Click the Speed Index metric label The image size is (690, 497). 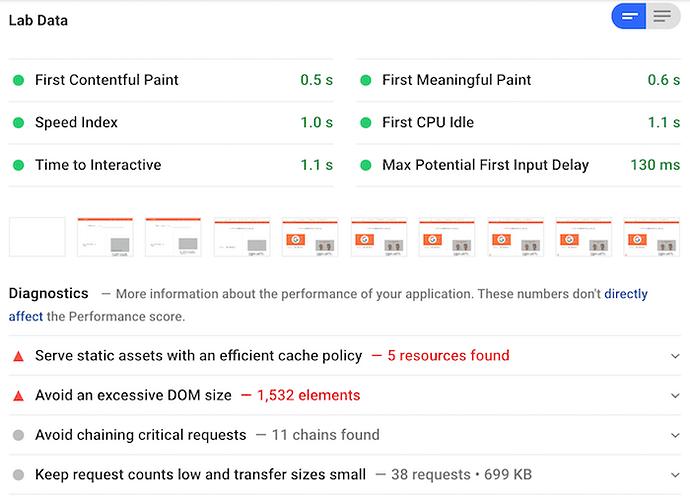click(x=76, y=123)
